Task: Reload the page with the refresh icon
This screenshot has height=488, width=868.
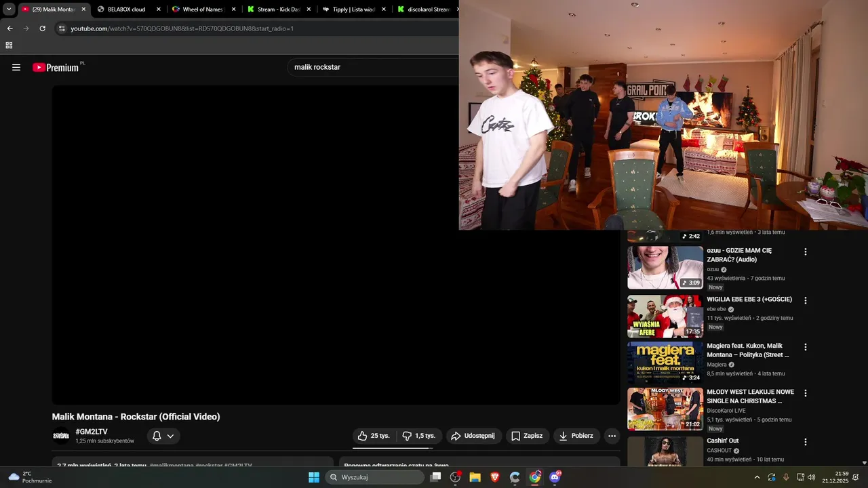Action: tap(42, 28)
